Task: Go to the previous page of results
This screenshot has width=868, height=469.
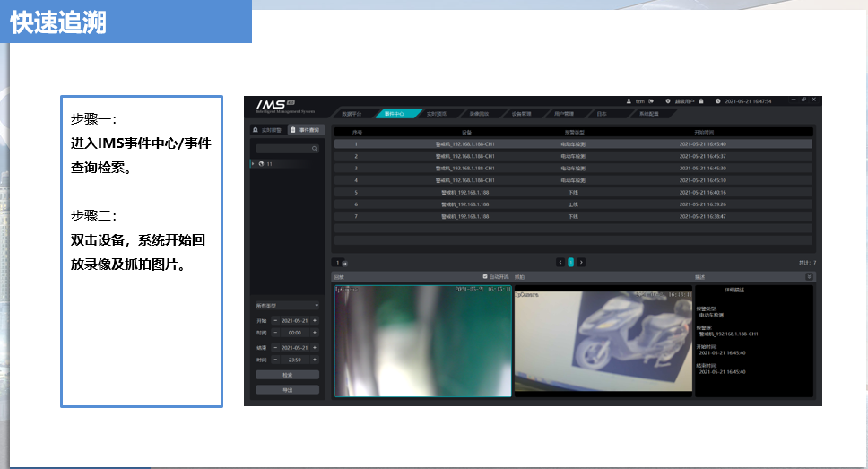Action: point(560,262)
